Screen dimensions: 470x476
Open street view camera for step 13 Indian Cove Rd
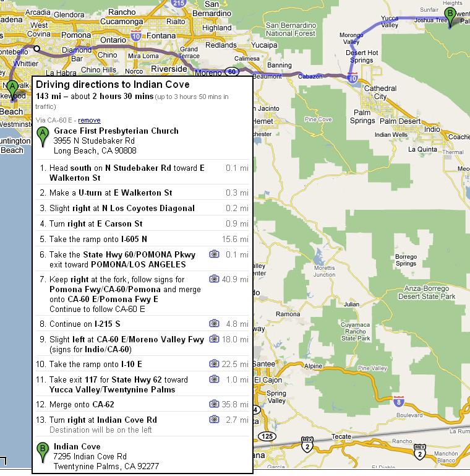click(214, 419)
